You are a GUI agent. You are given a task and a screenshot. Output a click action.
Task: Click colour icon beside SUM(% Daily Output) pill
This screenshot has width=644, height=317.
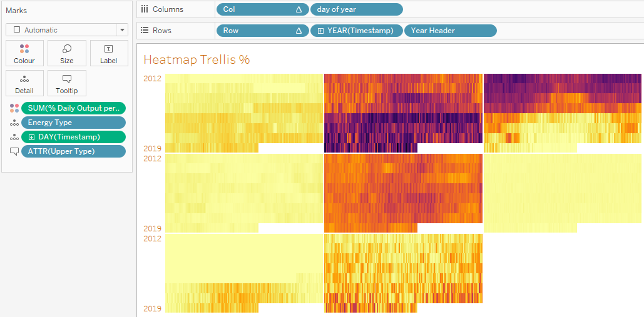tap(14, 108)
